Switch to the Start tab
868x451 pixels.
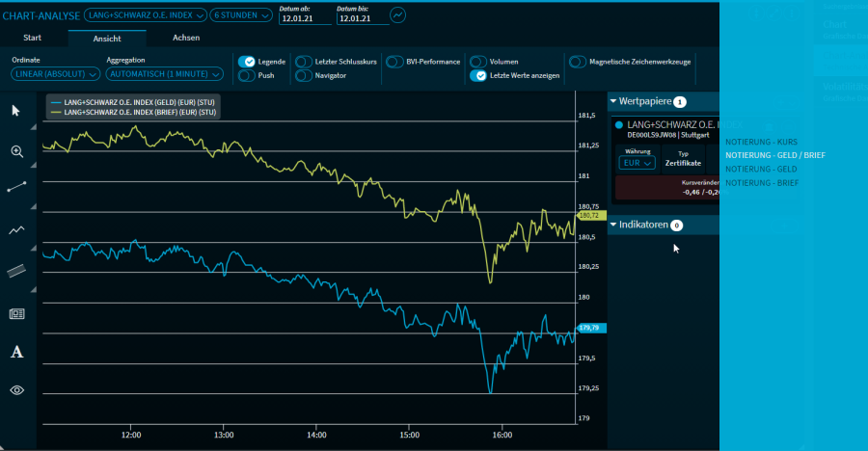tap(33, 38)
